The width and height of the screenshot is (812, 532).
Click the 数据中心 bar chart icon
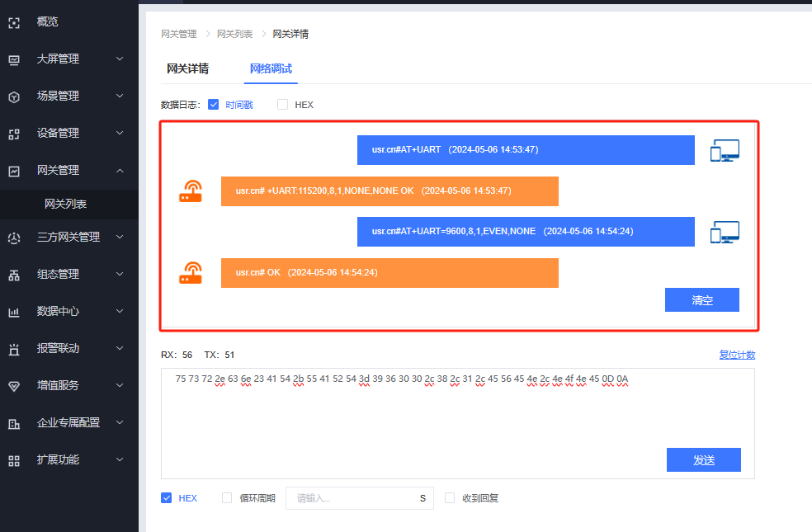14,312
